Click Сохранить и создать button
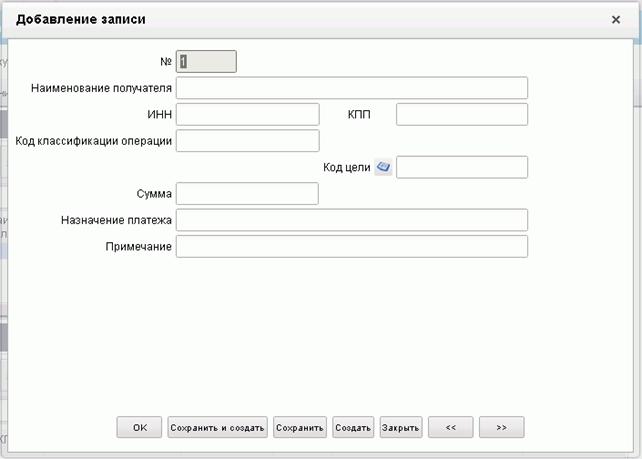Image resolution: width=642 pixels, height=459 pixels. tap(217, 427)
